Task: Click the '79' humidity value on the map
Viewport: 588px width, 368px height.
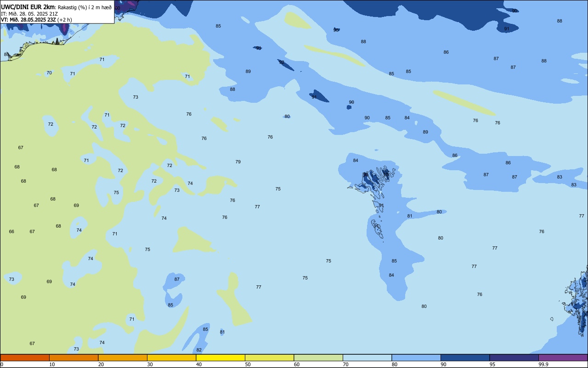Action: pyautogui.click(x=238, y=162)
